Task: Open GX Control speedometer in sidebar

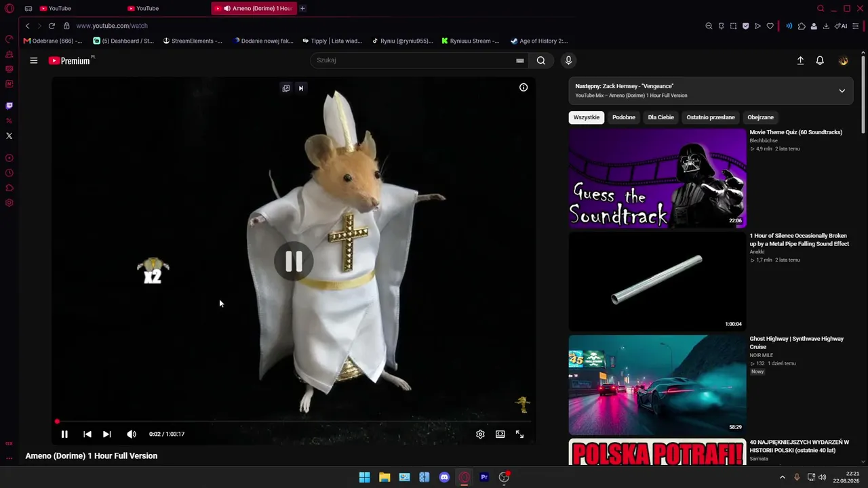Action: pos(9,39)
